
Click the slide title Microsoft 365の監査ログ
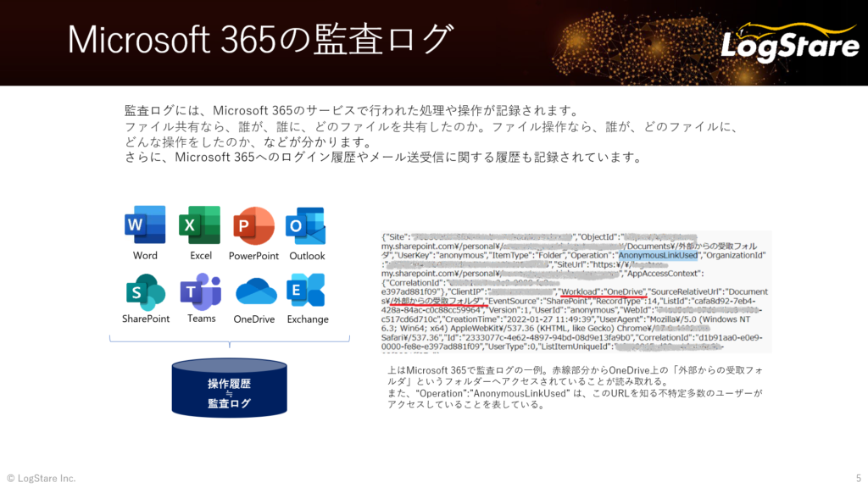tap(260, 39)
